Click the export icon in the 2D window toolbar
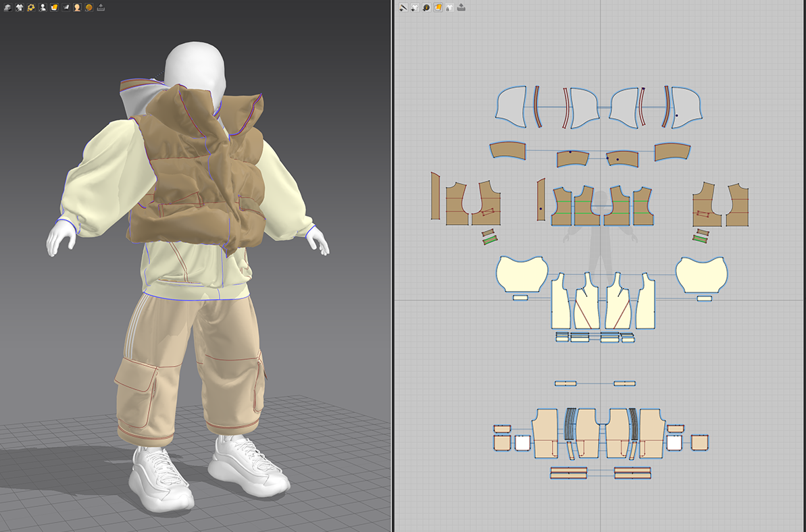The image size is (806, 532). (461, 7)
